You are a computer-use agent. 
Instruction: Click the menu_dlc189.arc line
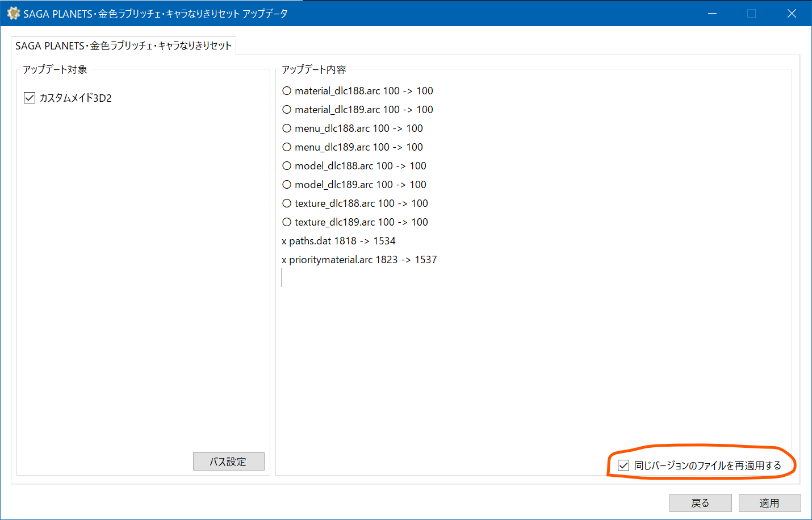coord(353,147)
